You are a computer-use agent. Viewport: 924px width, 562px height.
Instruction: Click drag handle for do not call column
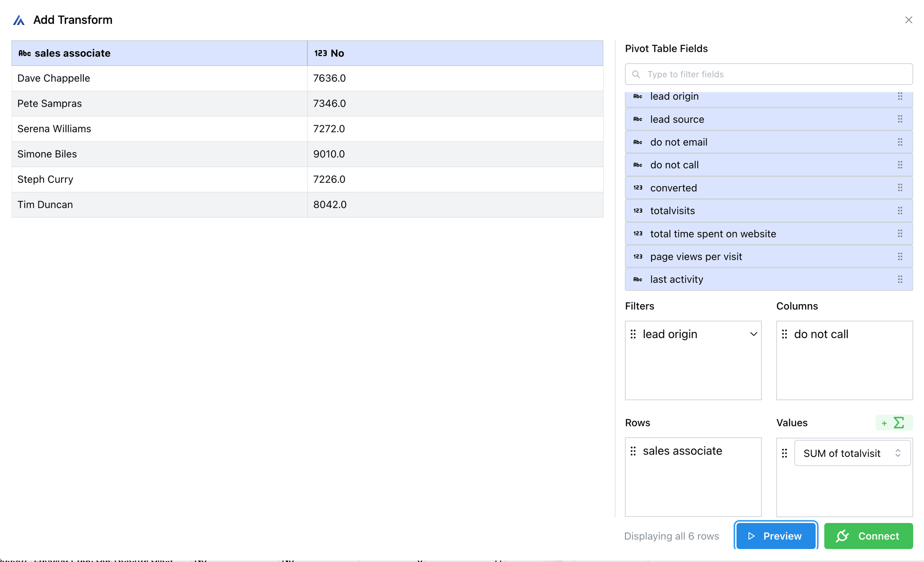pyautogui.click(x=784, y=334)
